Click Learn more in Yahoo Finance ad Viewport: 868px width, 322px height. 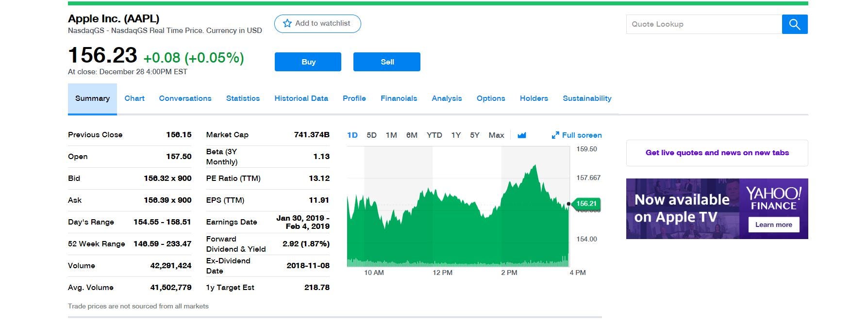pyautogui.click(x=773, y=225)
